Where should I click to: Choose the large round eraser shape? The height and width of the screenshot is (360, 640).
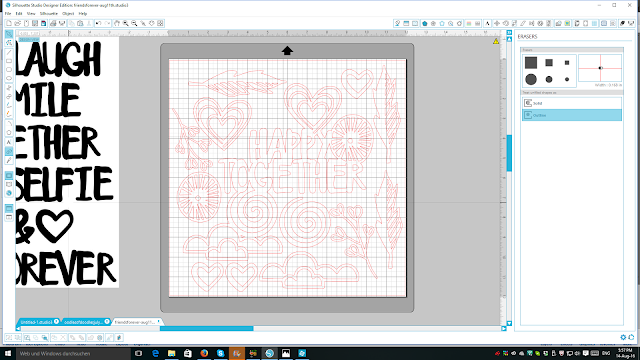pos(531,79)
